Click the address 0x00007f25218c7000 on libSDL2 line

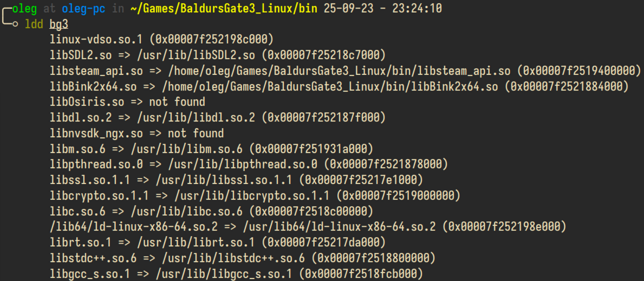coord(324,55)
